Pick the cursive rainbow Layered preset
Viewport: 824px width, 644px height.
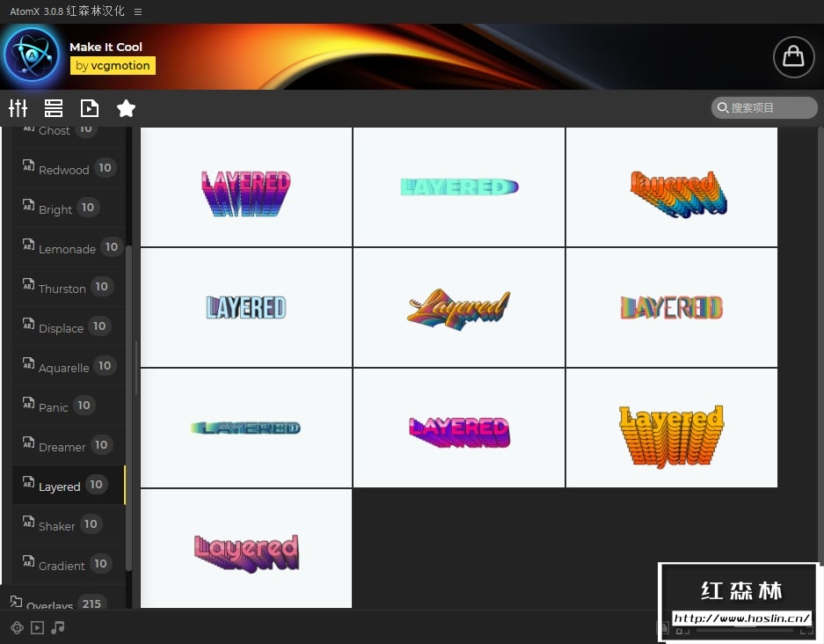click(459, 308)
